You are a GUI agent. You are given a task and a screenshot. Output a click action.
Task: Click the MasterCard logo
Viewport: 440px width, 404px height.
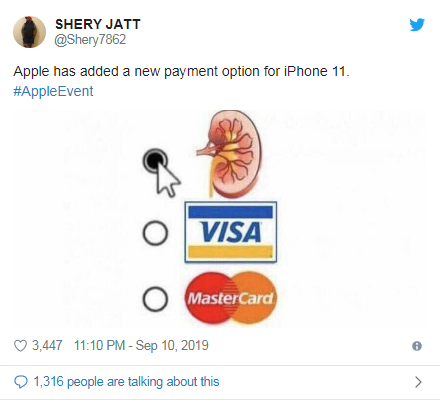[231, 298]
